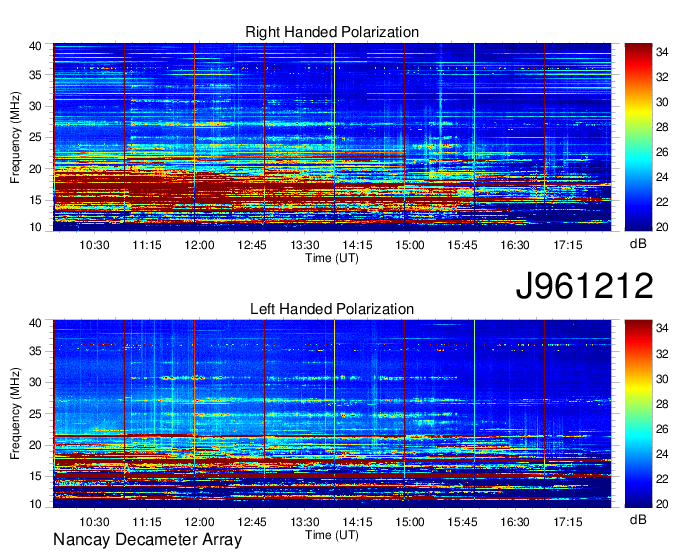
Task: Click the 12:45 time tick on Left Handed plot
Action: pyautogui.click(x=252, y=522)
